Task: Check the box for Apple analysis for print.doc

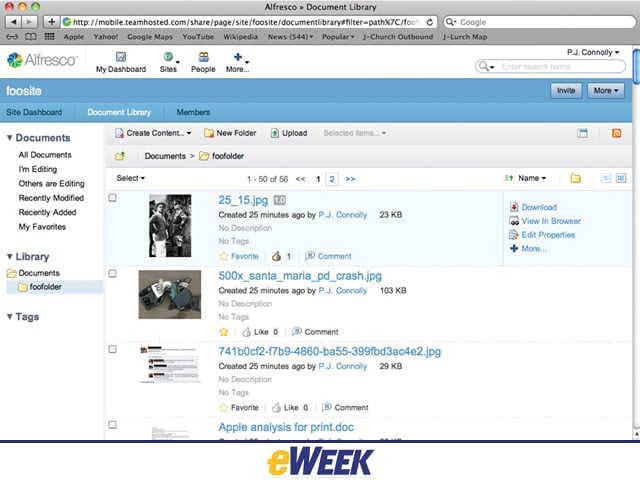Action: pyautogui.click(x=113, y=425)
